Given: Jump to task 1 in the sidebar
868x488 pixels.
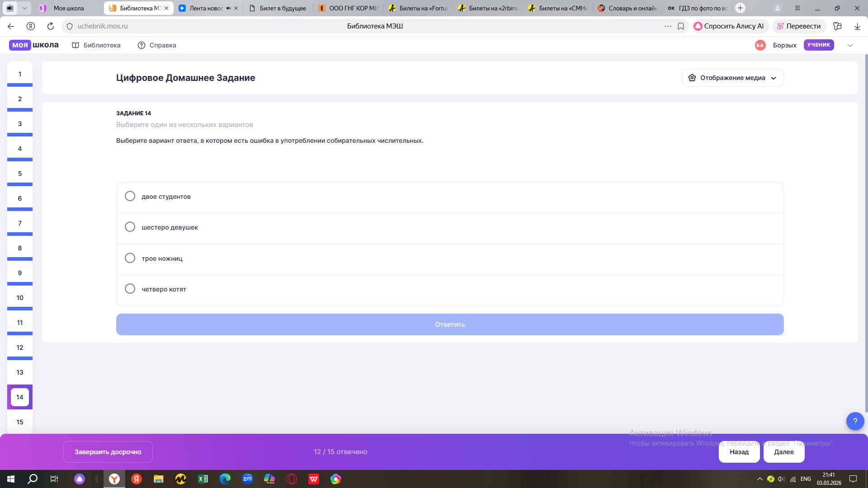Looking at the screenshot, I should point(20,74).
